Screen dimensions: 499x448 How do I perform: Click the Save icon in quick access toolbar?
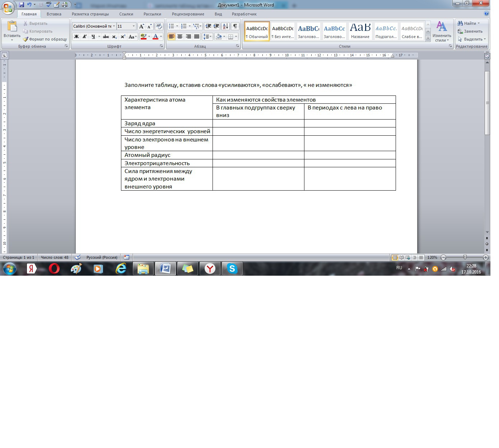click(22, 5)
